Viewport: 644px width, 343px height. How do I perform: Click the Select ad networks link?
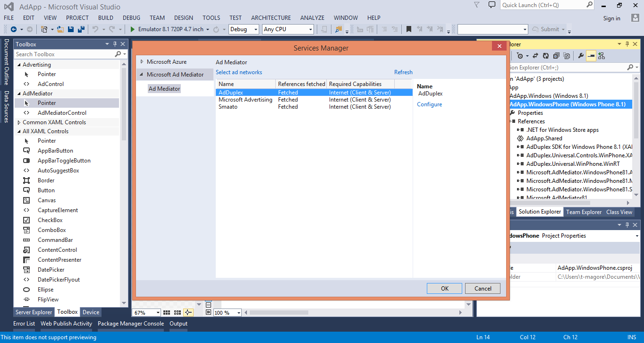pos(239,72)
